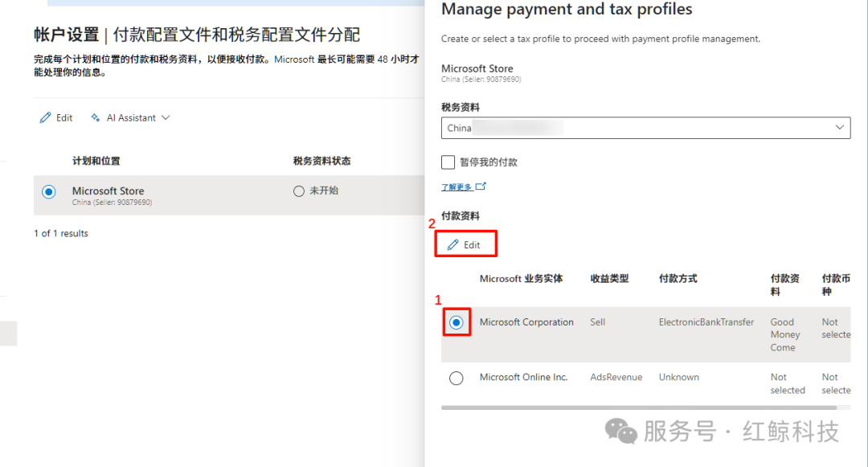Click the 收益类型 column header
The height and width of the screenshot is (467, 868).
coord(609,278)
